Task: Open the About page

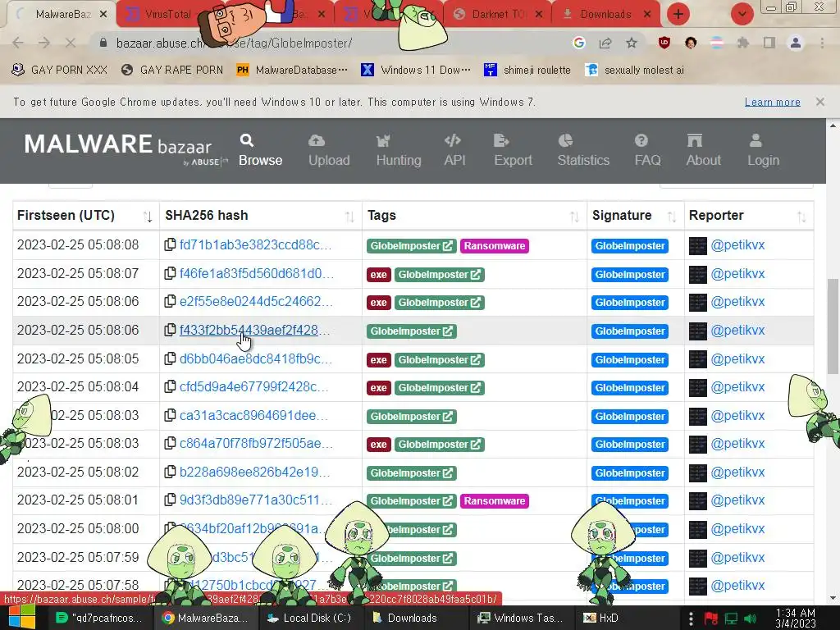Action: (x=703, y=151)
